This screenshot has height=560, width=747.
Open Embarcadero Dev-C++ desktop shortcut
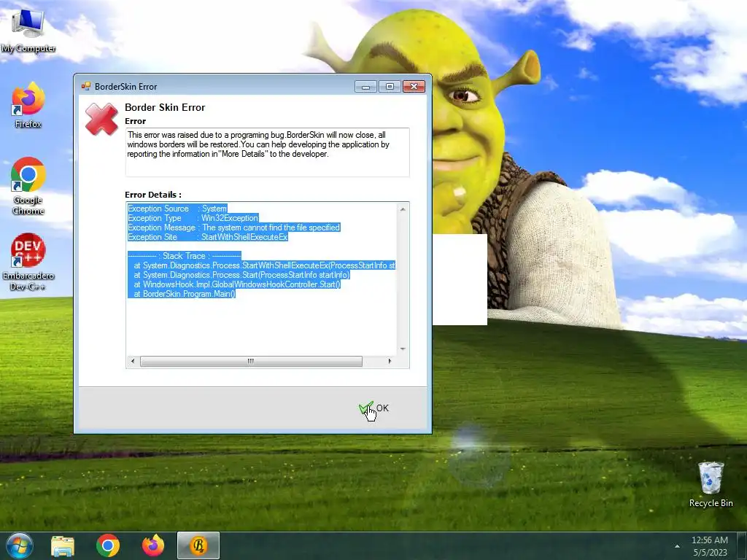tap(28, 262)
